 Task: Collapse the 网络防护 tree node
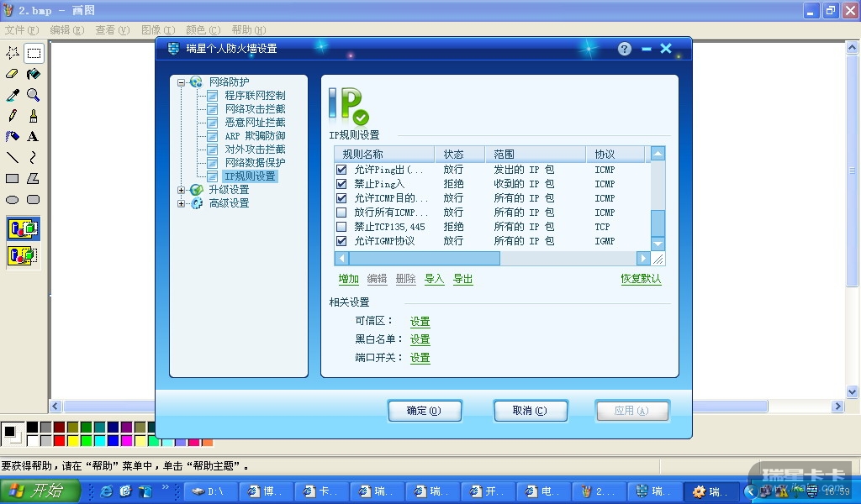point(182,83)
